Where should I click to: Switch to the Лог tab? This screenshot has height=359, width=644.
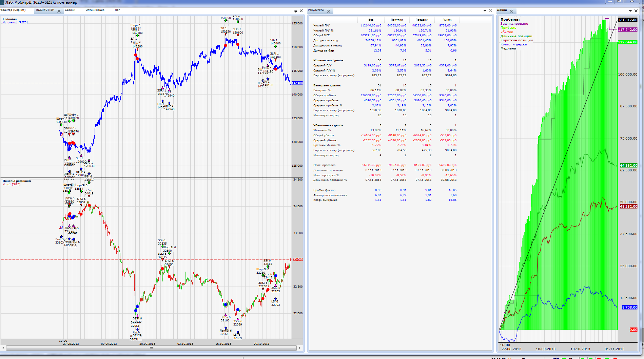pyautogui.click(x=117, y=10)
